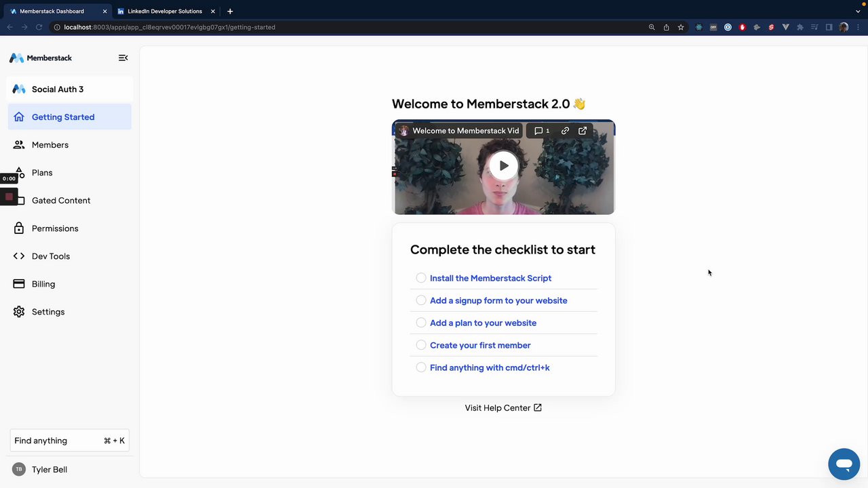Expand the tab search chevron
Screen dimensions: 868x488
pyautogui.click(x=858, y=12)
